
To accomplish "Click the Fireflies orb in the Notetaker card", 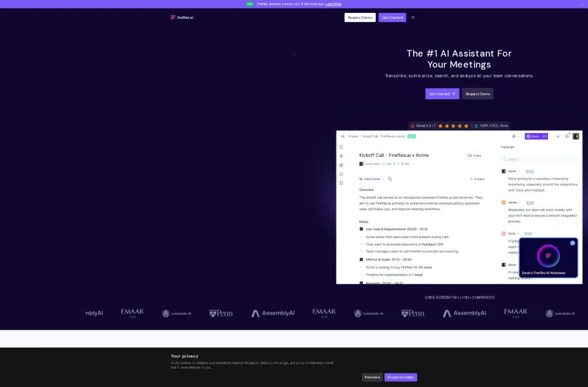I will pos(548,256).
